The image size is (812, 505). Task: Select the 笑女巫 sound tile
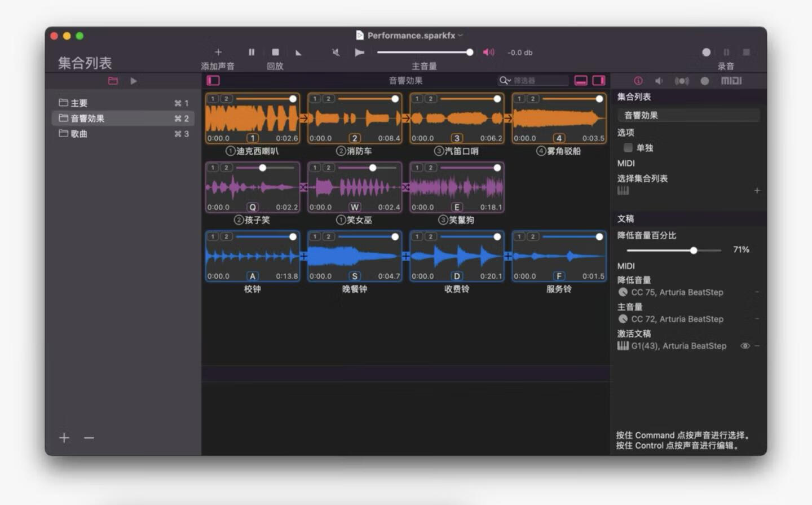coord(355,187)
